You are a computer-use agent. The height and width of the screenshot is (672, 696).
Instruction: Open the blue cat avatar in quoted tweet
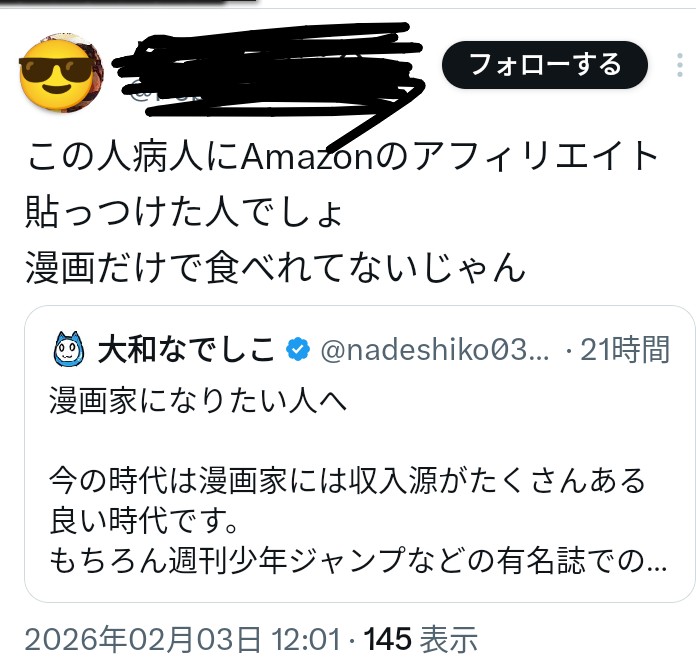(68, 349)
